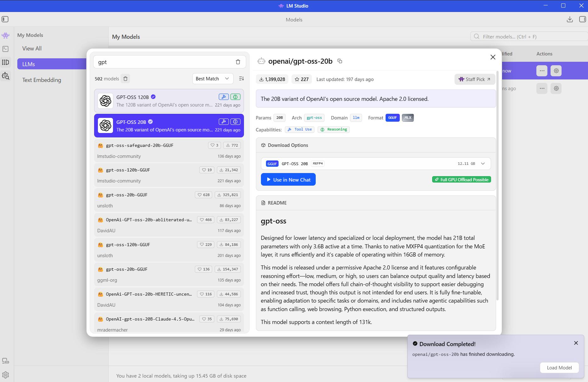
Task: Click Load Model in the download notification
Action: (559, 368)
